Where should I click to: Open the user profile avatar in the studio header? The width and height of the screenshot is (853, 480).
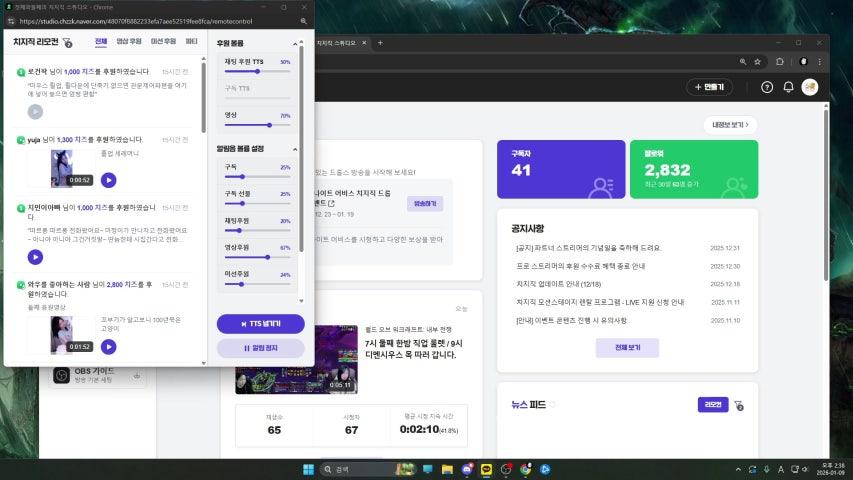(809, 87)
